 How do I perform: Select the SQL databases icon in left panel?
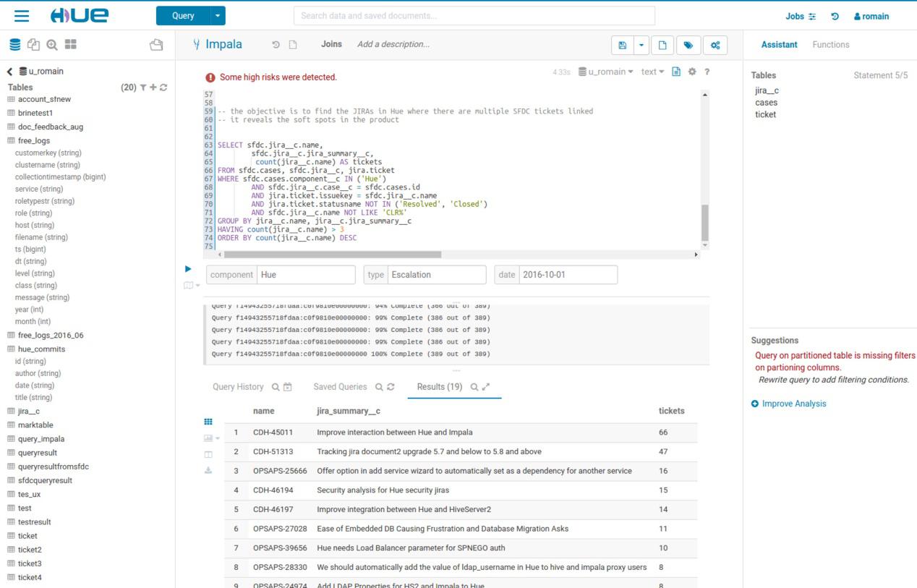click(15, 45)
